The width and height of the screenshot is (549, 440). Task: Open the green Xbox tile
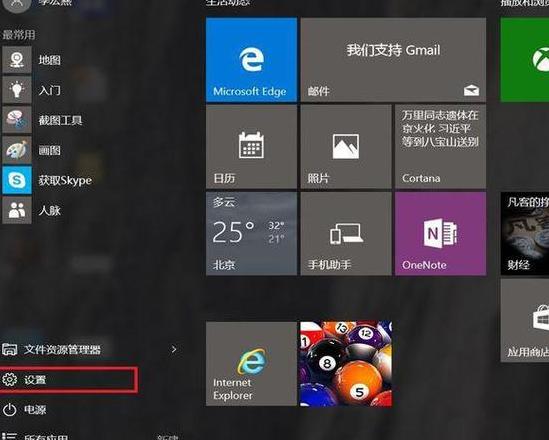pyautogui.click(x=525, y=60)
